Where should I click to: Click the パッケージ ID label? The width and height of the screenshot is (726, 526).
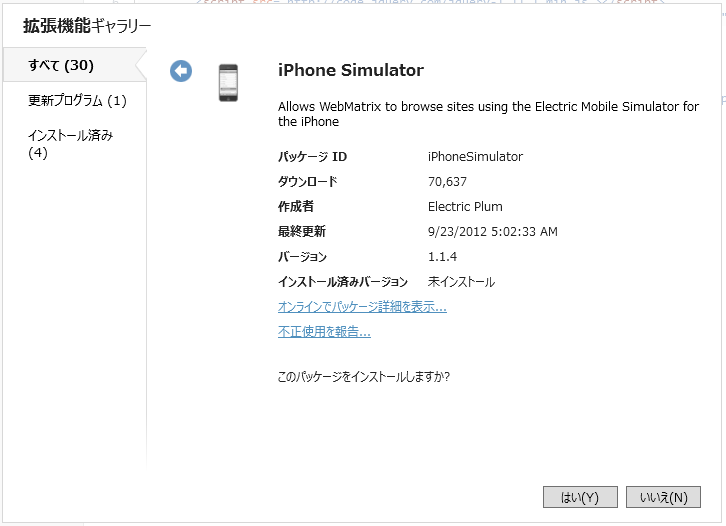point(312,157)
